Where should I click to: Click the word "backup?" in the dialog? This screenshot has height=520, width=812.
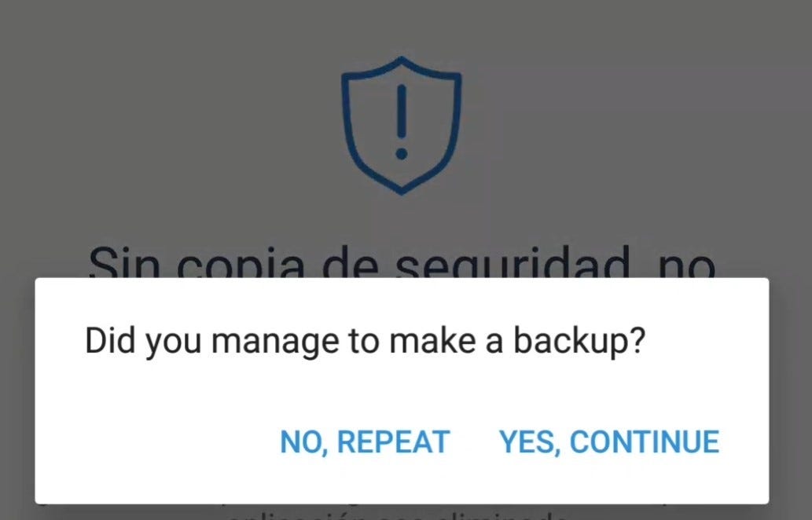pos(580,342)
